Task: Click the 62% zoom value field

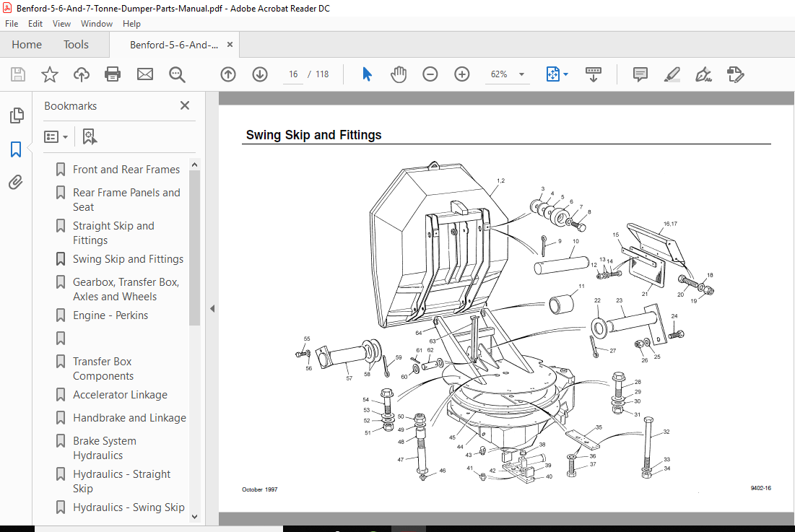Action: click(499, 74)
